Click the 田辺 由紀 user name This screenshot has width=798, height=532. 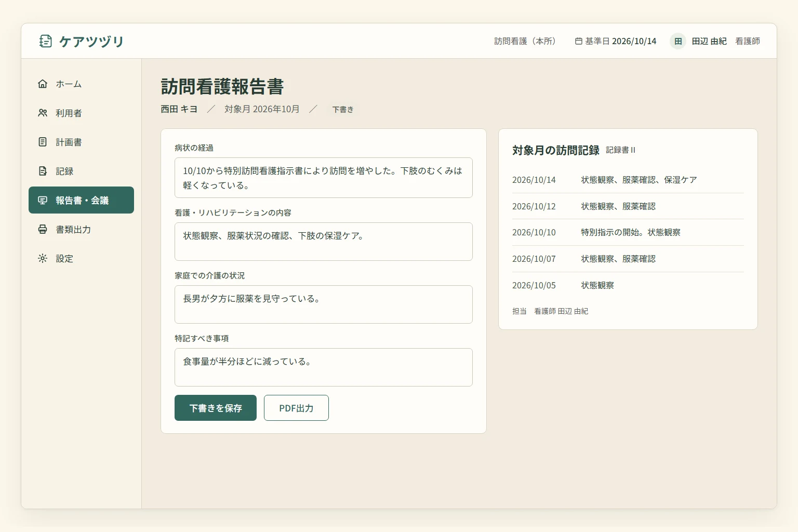click(709, 41)
